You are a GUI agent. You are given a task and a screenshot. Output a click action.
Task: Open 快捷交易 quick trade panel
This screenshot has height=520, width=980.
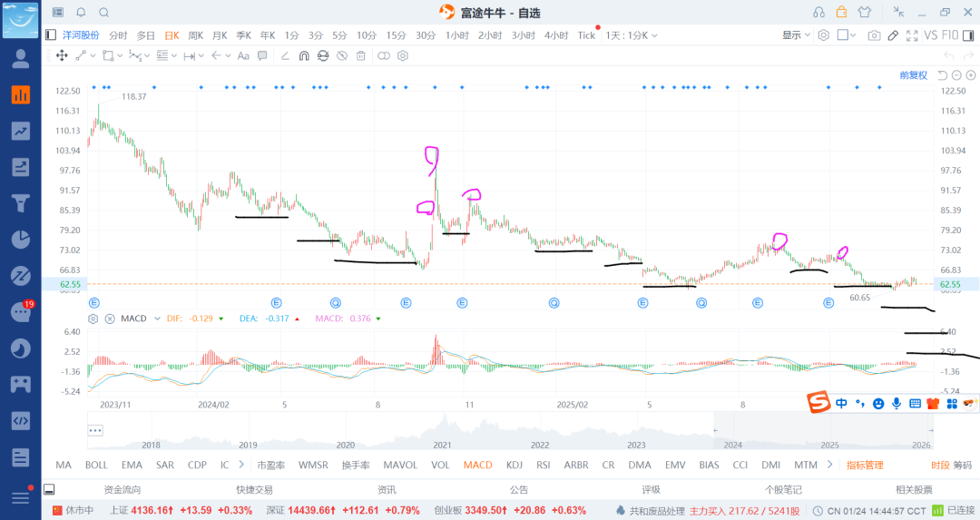coord(254,489)
